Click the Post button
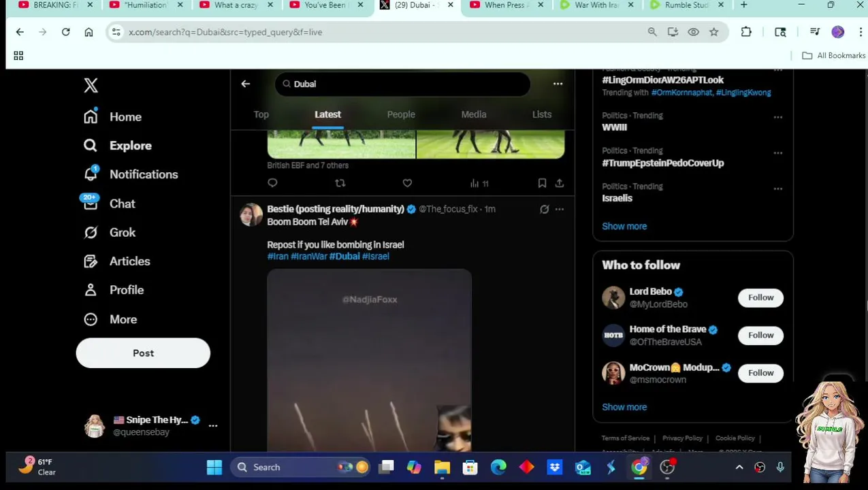868x490 pixels. [x=143, y=353]
